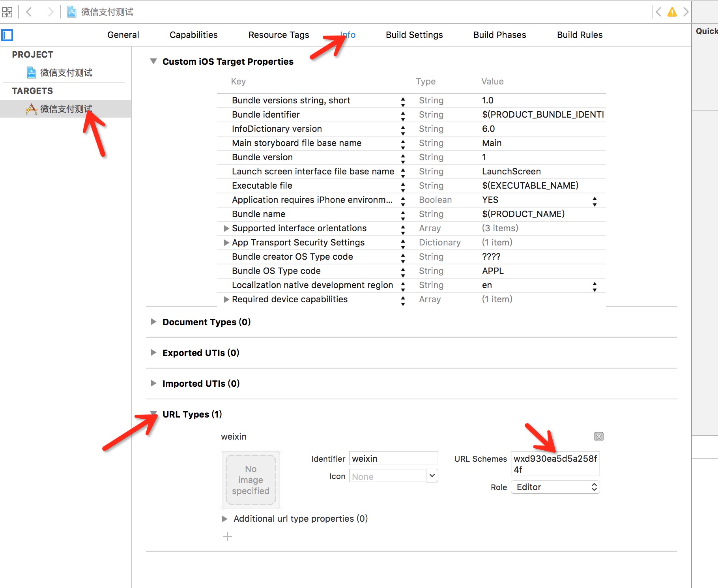
Task: Open the Capabilities tab
Action: coord(194,35)
